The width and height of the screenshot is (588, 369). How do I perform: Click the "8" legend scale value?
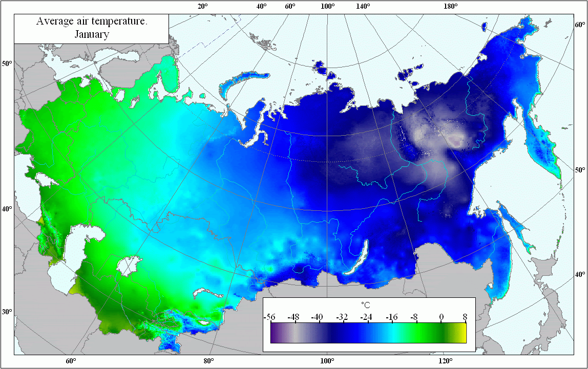click(x=465, y=317)
